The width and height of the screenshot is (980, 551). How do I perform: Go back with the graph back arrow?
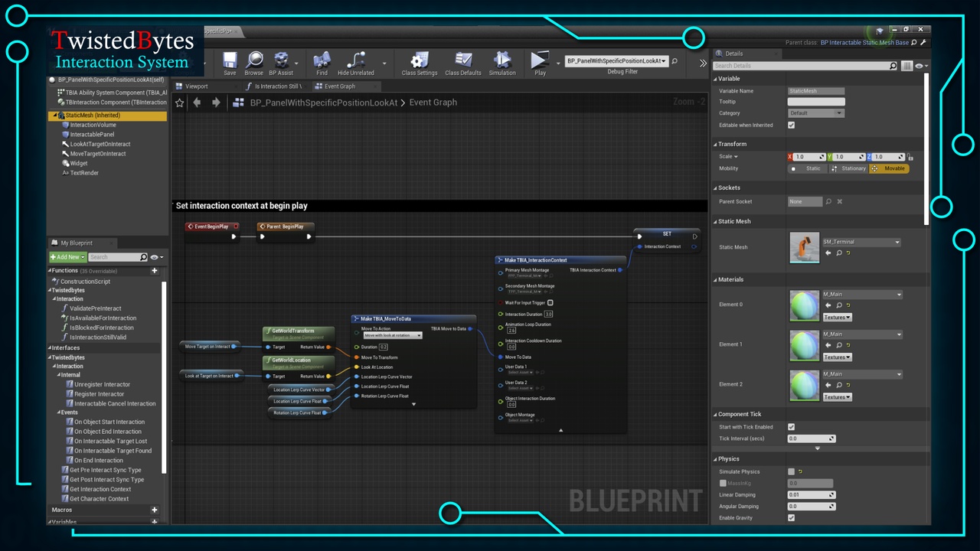(197, 103)
